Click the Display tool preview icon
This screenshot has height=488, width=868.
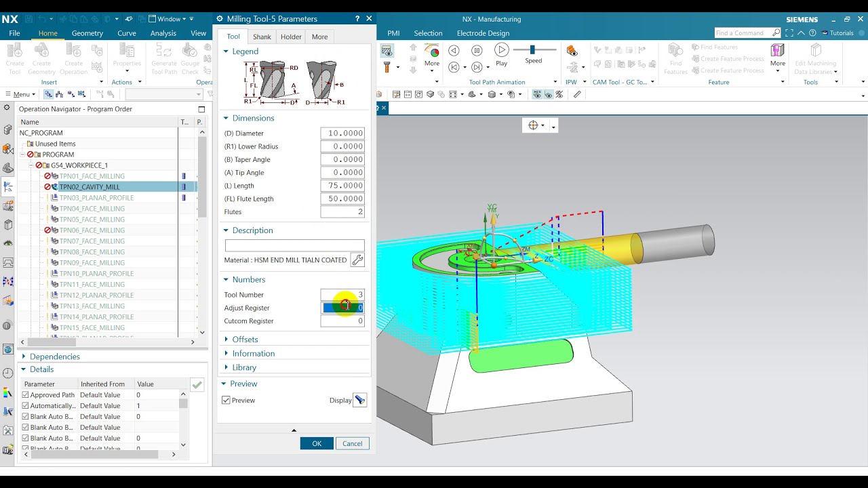[359, 400]
